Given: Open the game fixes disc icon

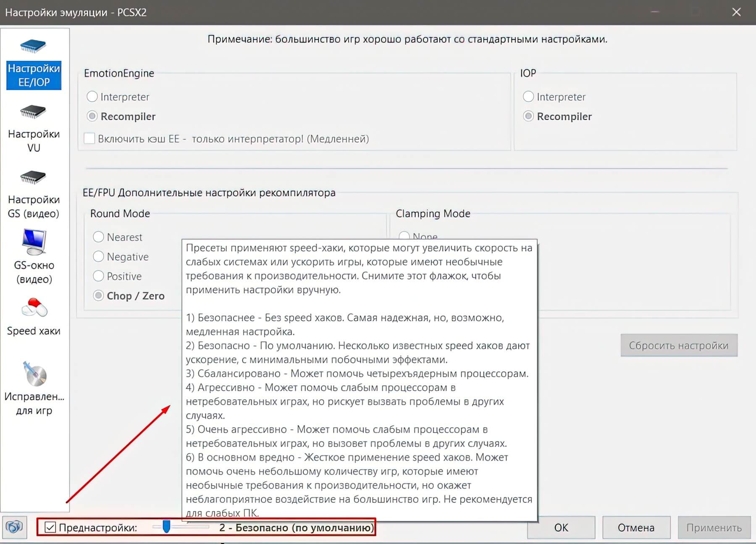Looking at the screenshot, I should (x=34, y=374).
